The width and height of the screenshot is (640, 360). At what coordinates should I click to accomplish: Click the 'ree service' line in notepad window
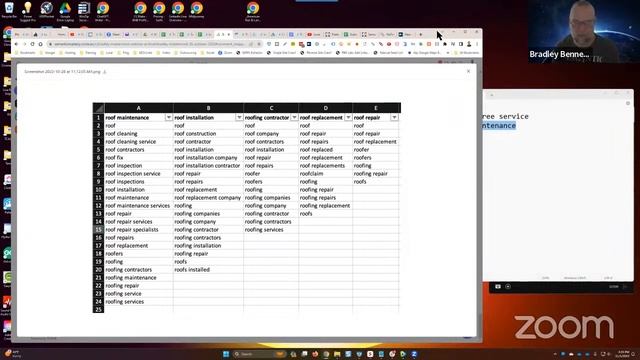[506, 117]
